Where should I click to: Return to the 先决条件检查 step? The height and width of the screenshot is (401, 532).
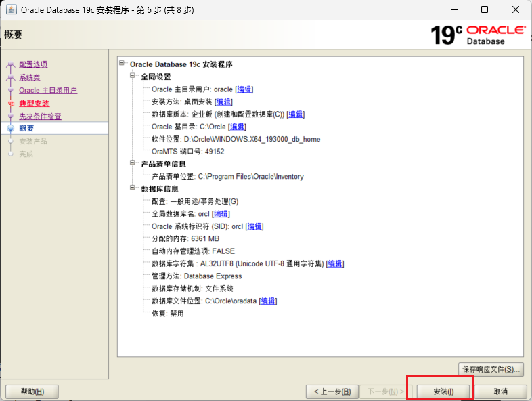(40, 116)
